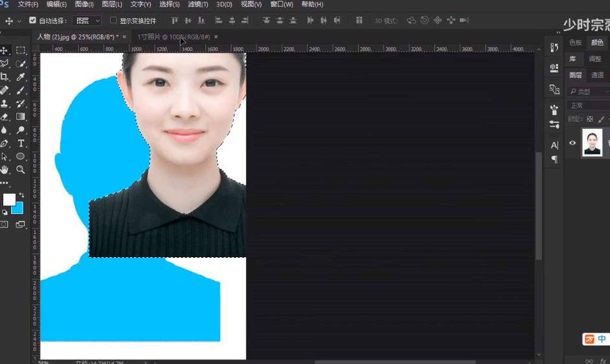This screenshot has width=610, height=364.
Task: Open the Edit Toolbar three-dots button
Action: tap(5, 183)
